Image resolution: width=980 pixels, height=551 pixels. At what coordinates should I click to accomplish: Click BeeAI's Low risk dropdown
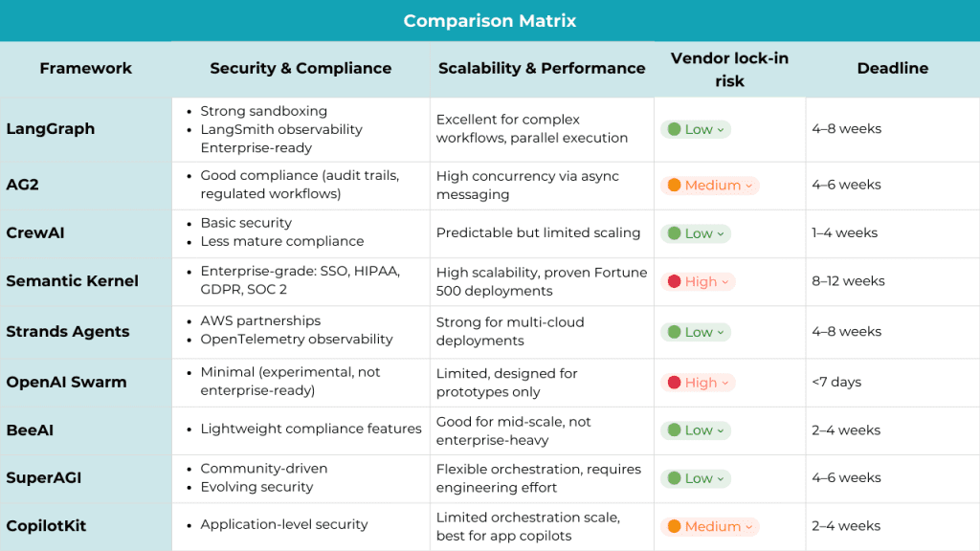point(696,430)
